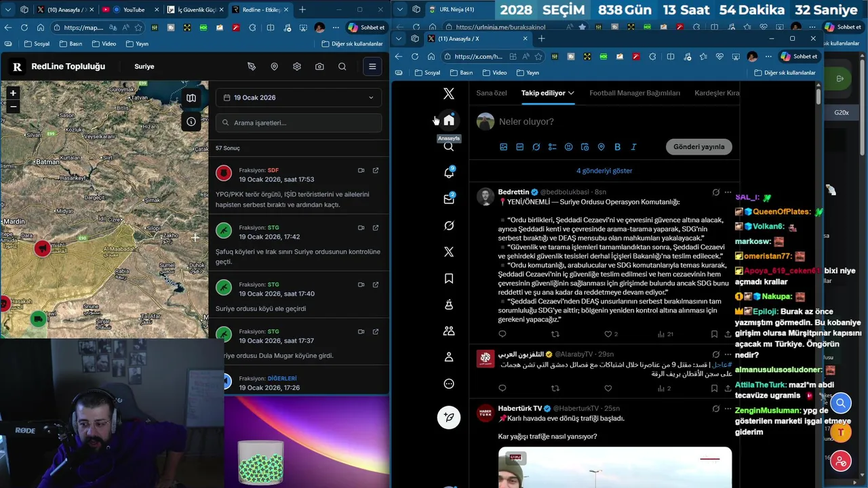
Task: Click the blue floating search button at right edge
Action: coord(841,403)
